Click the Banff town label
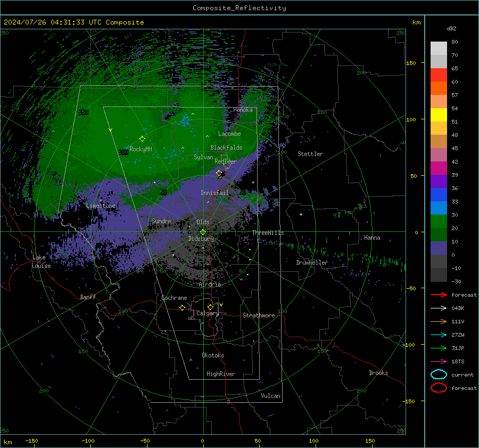The image size is (479, 448). pos(88,297)
